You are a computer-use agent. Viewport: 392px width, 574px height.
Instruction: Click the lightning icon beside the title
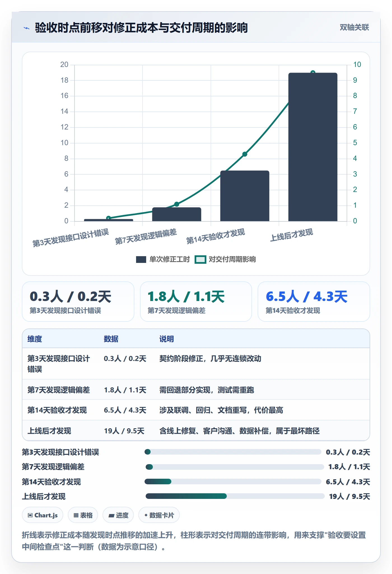coord(27,28)
